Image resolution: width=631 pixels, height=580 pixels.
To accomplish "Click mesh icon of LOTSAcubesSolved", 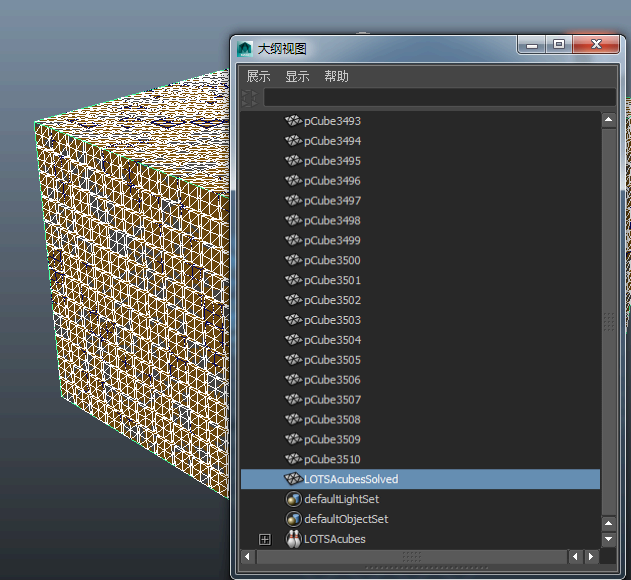I will click(293, 479).
